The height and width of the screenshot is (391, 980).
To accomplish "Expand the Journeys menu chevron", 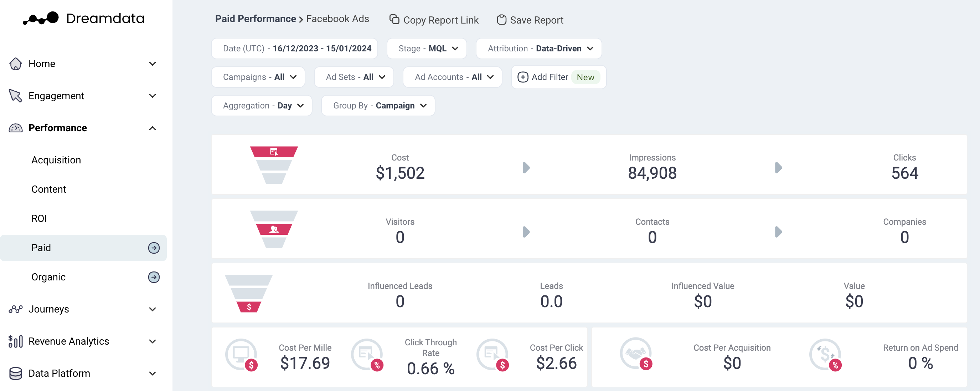I will click(x=153, y=309).
